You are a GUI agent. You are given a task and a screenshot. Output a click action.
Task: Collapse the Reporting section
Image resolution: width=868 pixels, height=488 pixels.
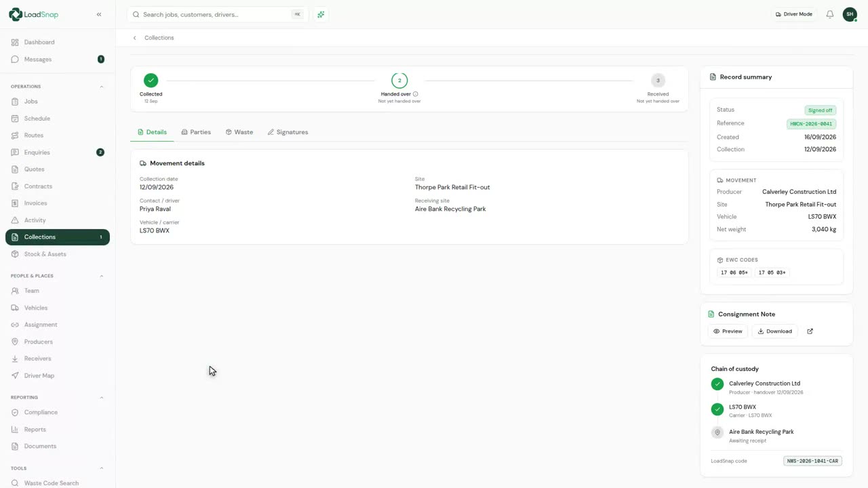[102, 397]
